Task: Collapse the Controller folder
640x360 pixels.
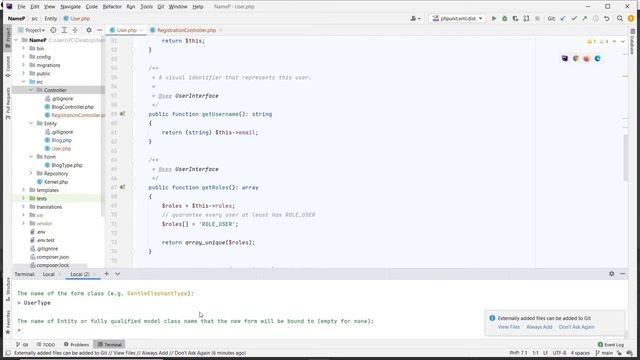Action: [x=31, y=90]
